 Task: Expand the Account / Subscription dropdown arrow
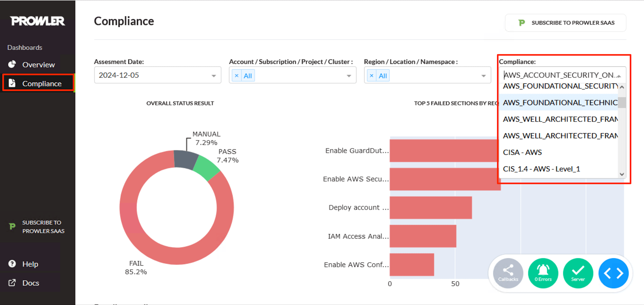[349, 76]
